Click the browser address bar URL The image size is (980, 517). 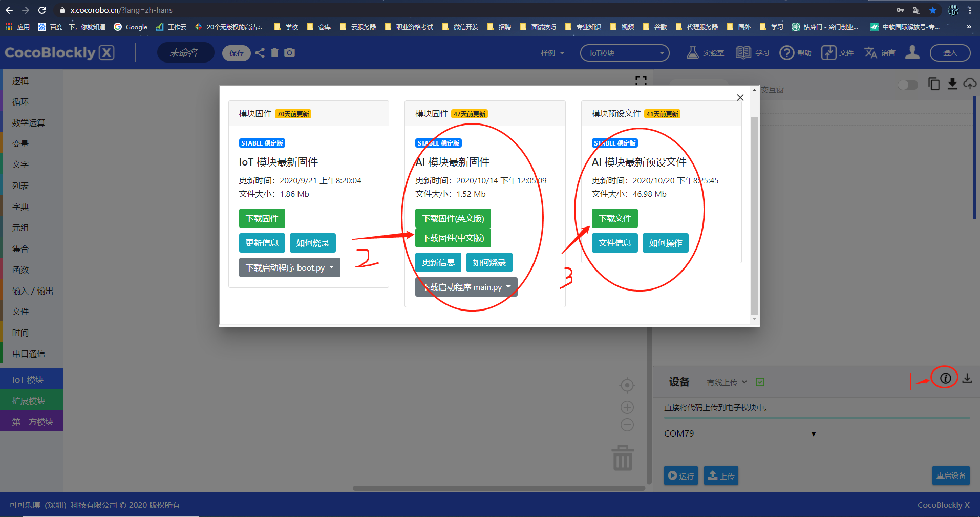click(121, 10)
